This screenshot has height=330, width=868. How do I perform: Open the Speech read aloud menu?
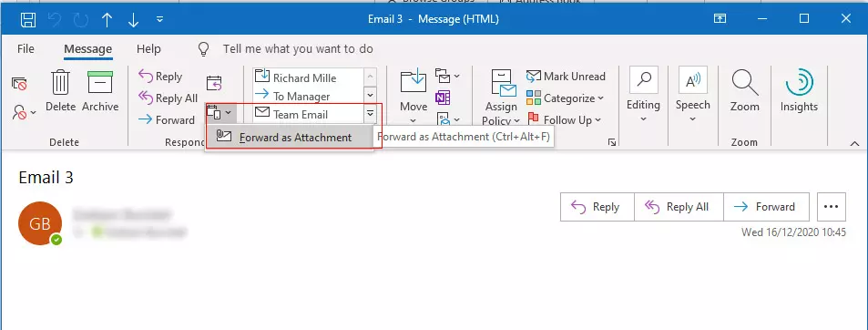[x=692, y=95]
